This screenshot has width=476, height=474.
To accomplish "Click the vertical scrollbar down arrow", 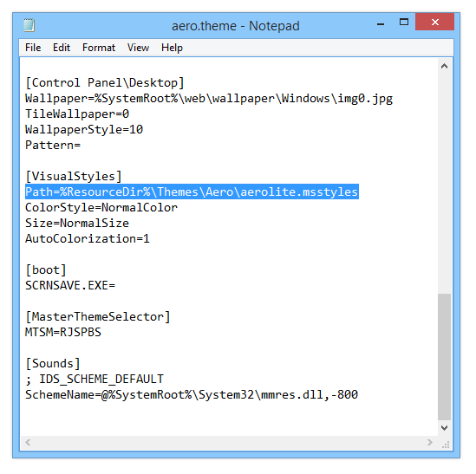I will click(x=444, y=428).
